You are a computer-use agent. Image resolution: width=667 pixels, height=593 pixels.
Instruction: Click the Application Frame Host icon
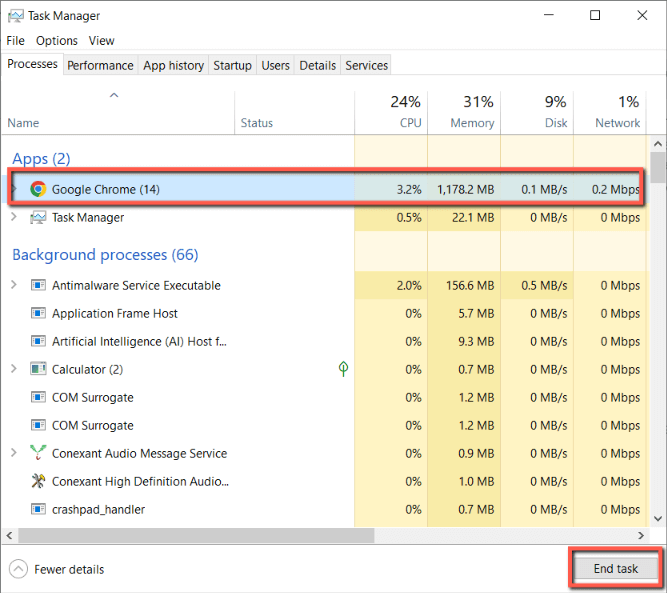coord(38,314)
